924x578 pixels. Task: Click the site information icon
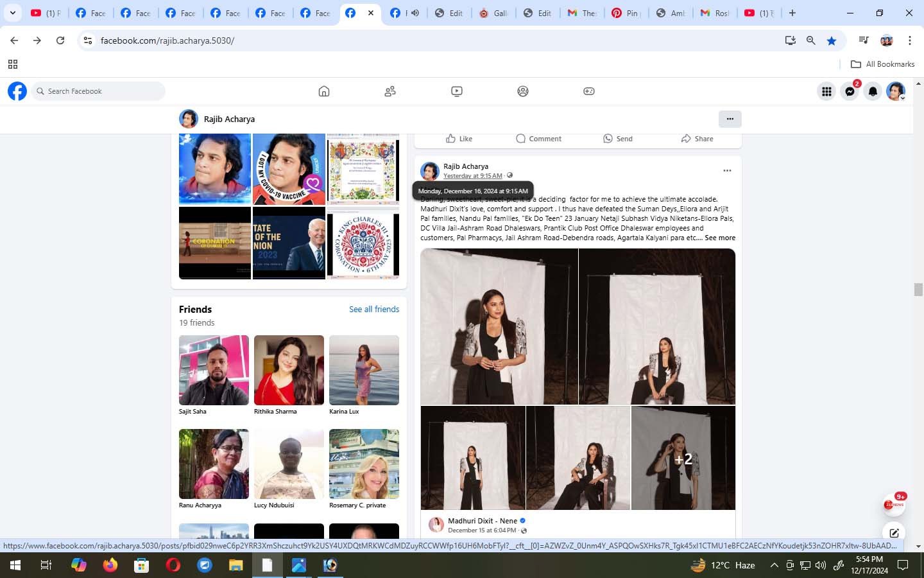point(88,40)
